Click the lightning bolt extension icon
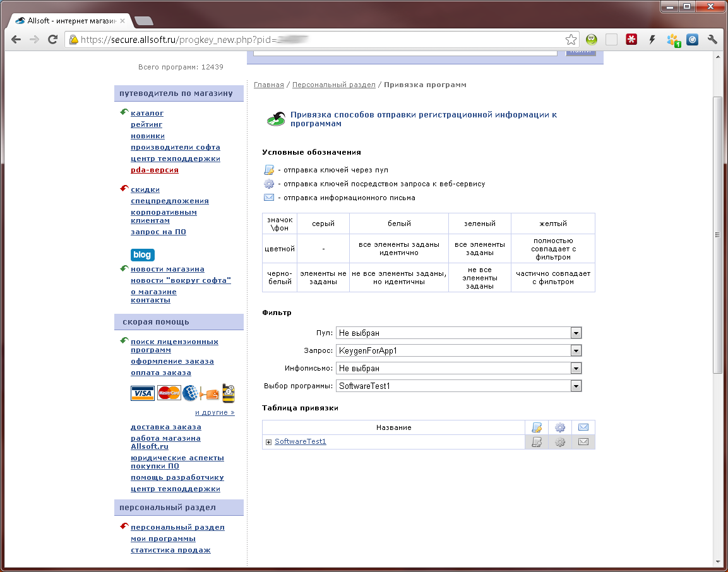 point(652,40)
